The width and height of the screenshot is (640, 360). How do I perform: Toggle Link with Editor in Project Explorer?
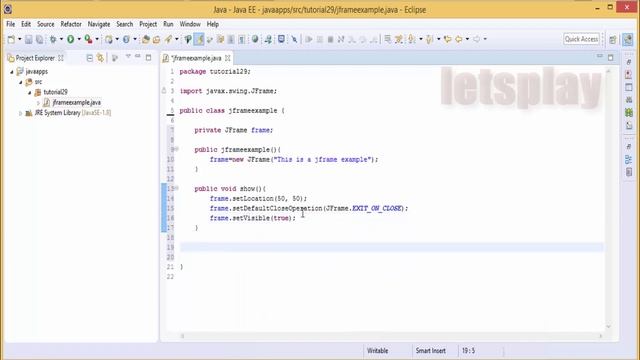[100, 58]
